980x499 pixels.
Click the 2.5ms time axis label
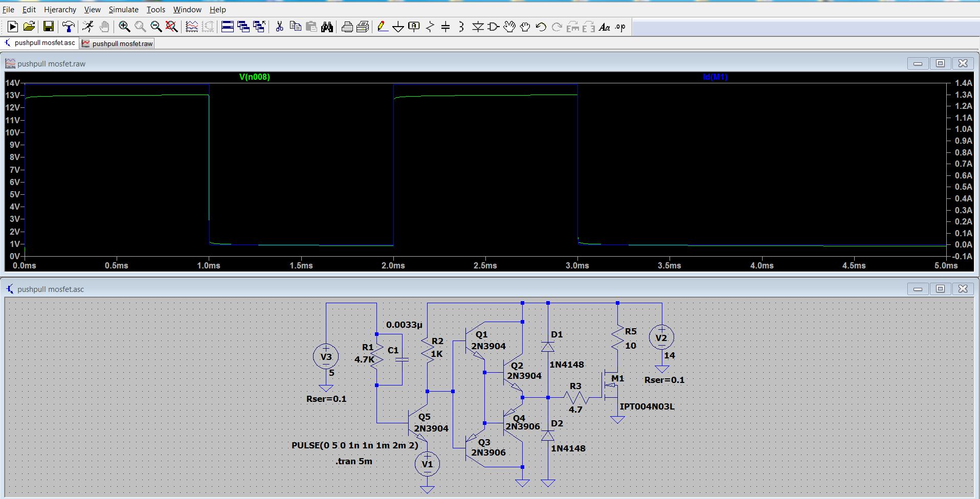coord(485,265)
